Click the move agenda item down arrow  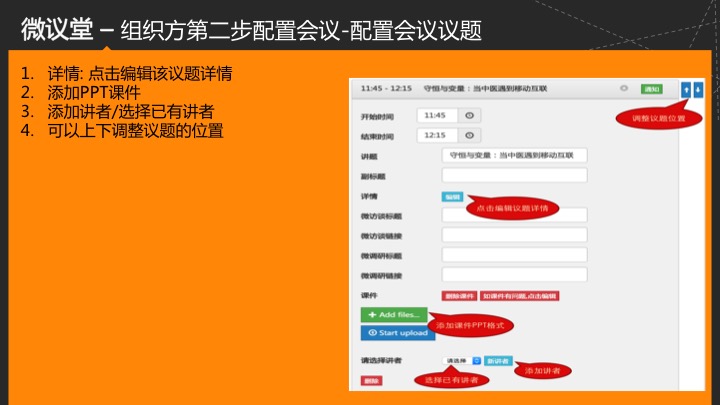(697, 89)
